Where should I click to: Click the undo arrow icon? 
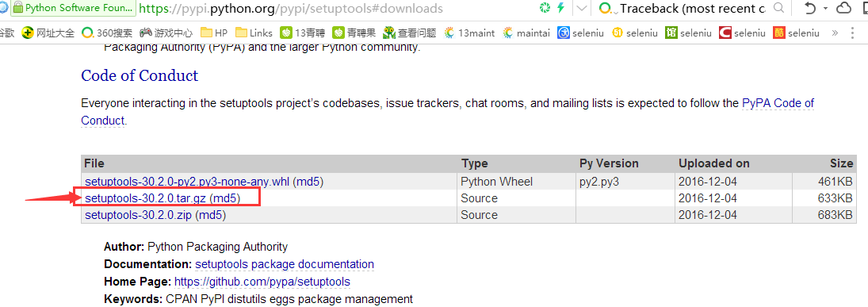click(810, 8)
